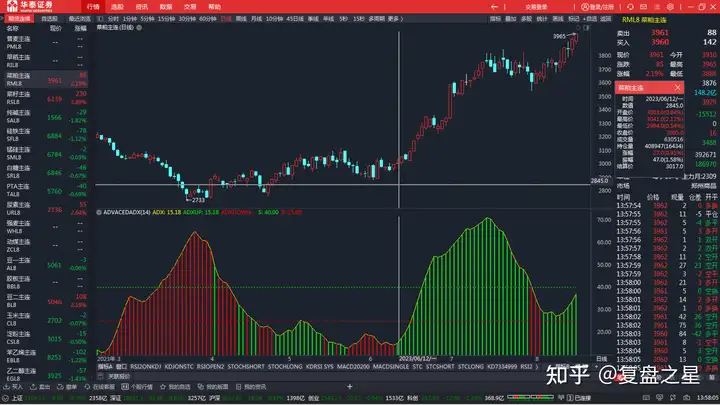Click the 交易登录 button

pos(536,7)
